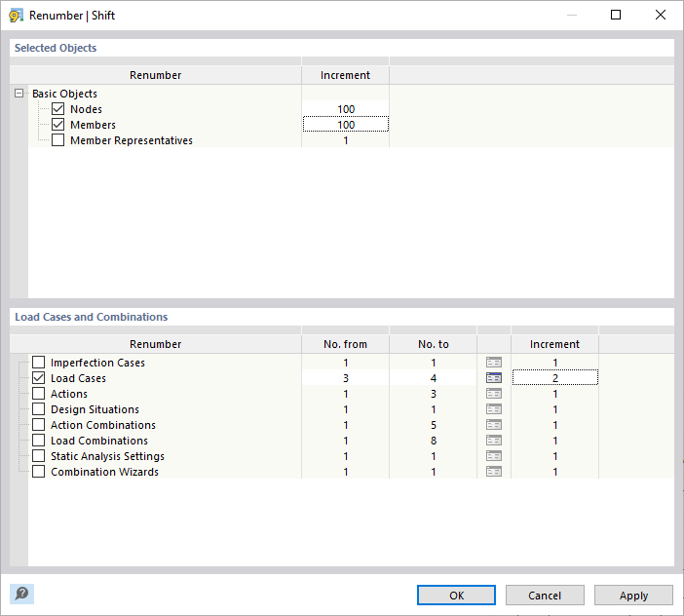The width and height of the screenshot is (684, 616).
Task: Click list icon in Design Situations row
Action: point(494,409)
